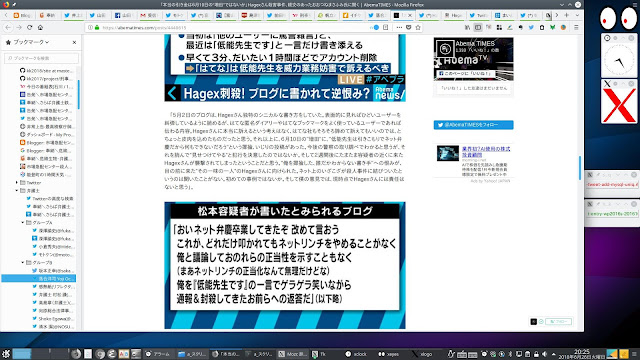
Task: Click the bookmarks sidebar scrollbar
Action: [78, 94]
